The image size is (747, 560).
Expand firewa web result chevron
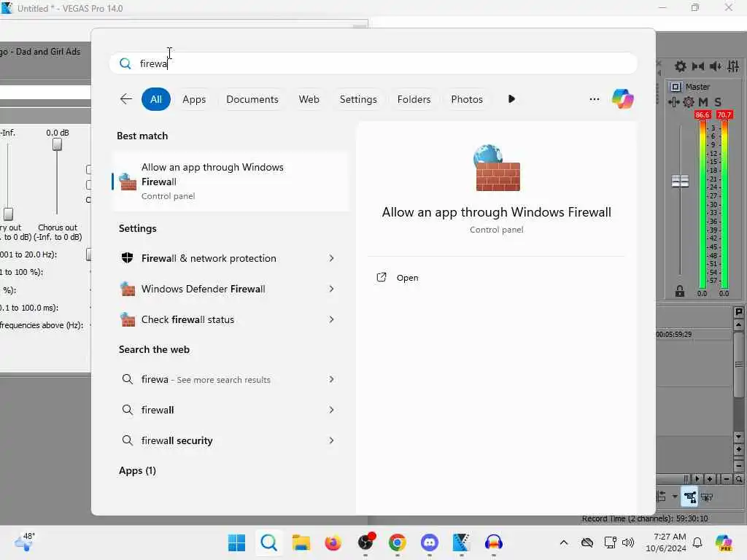[x=332, y=379]
